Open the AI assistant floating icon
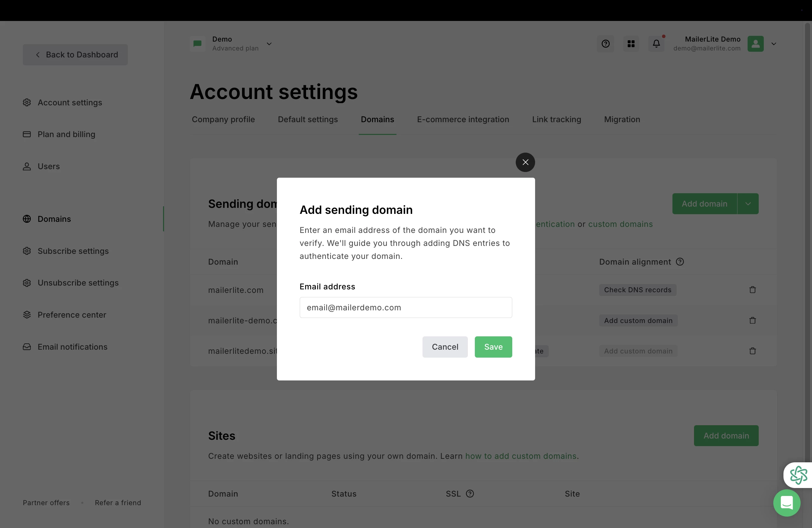The height and width of the screenshot is (528, 812). 798,475
